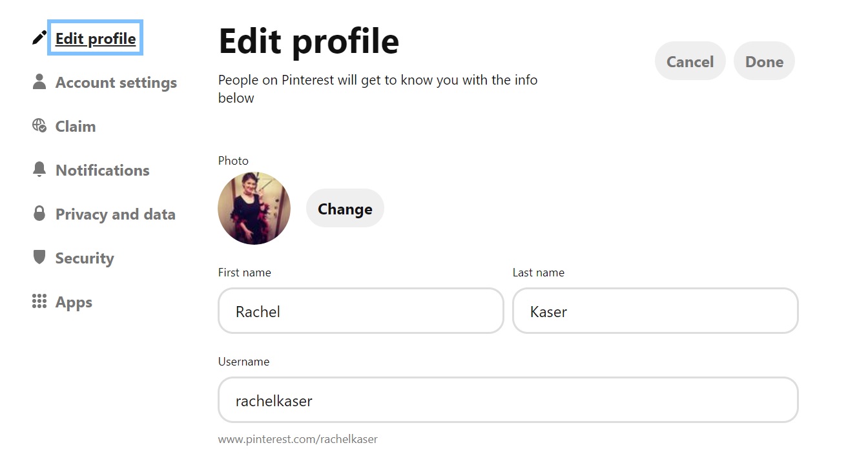
Task: Click the First name input field
Action: 360,311
